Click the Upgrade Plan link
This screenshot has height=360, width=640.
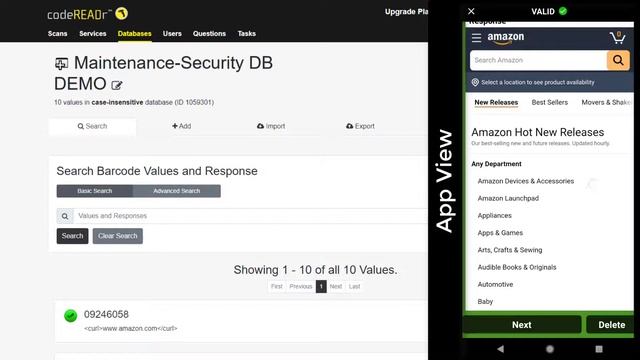[406, 12]
